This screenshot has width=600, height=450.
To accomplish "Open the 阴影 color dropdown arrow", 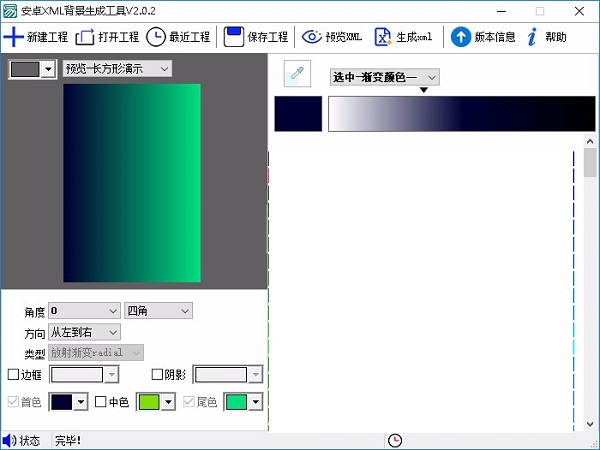I will pyautogui.click(x=256, y=375).
